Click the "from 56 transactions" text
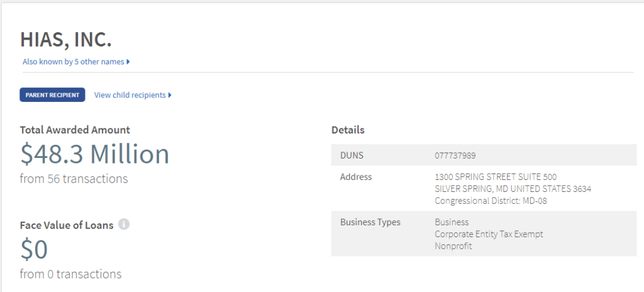 click(74, 179)
